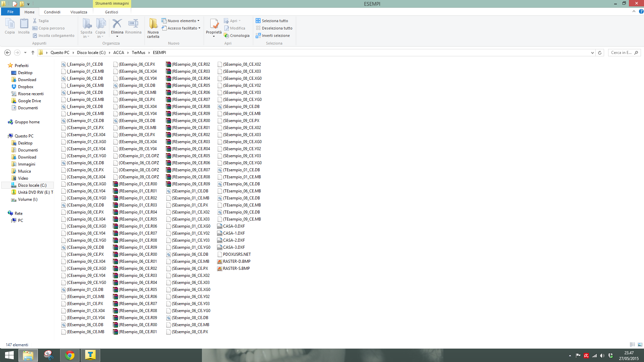
Task: Click Seleziona tutto icon
Action: pos(258,21)
